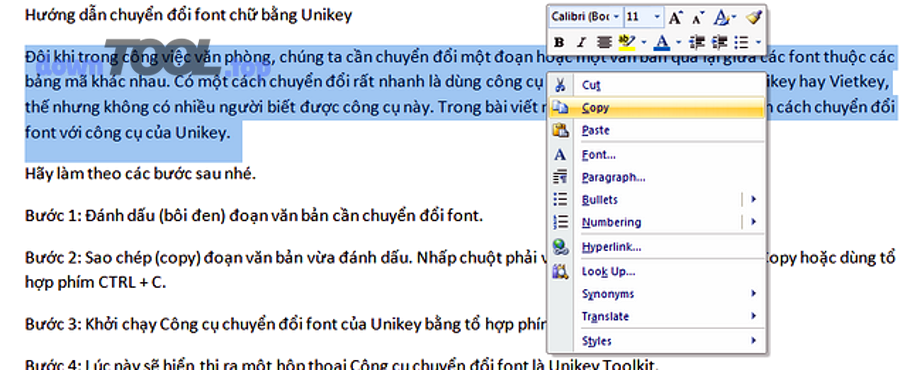The width and height of the screenshot is (900, 370).
Task: Open the Synonyms submenu entry
Action: click(656, 294)
